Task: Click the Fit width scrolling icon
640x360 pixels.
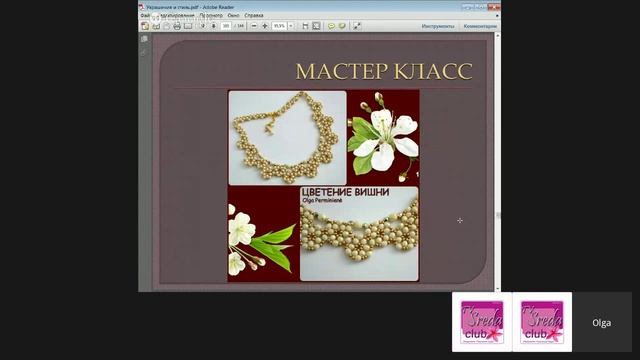Action: [305, 26]
